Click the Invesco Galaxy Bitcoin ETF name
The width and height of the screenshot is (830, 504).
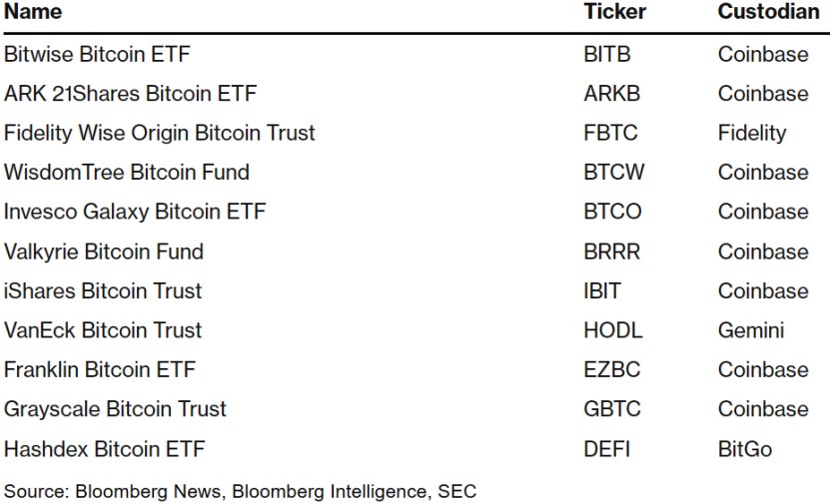coord(135,212)
